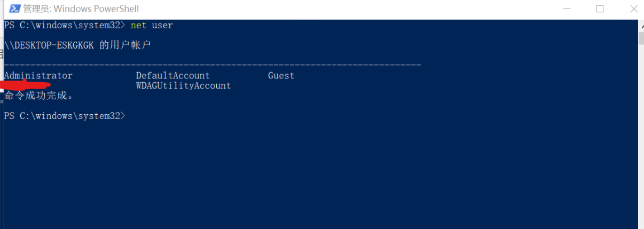Click the Administrator account name
644x229 pixels.
38,75
